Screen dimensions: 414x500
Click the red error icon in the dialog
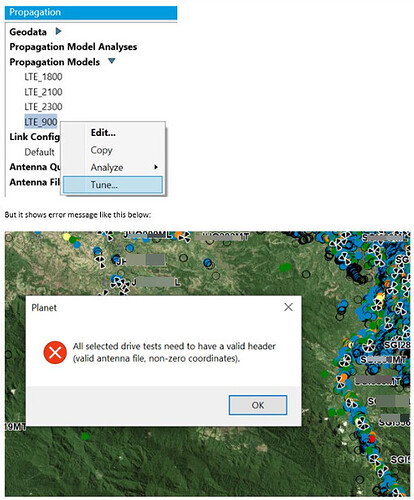coord(55,352)
